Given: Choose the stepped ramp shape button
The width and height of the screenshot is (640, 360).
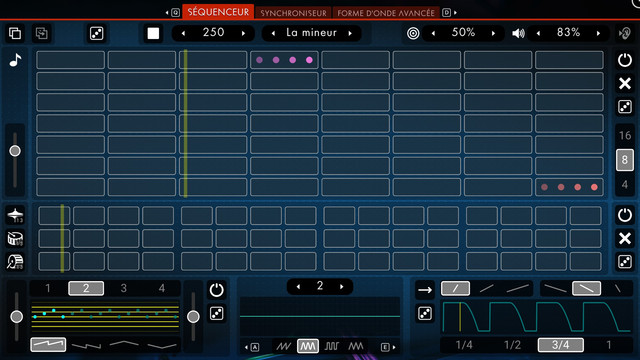Looking at the screenshot, I should 48,344.
